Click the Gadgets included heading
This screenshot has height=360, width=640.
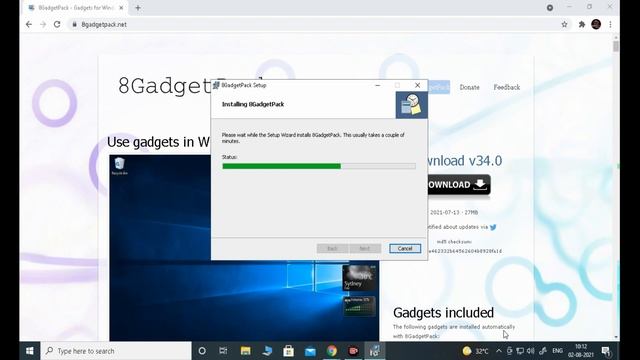pyautogui.click(x=443, y=313)
